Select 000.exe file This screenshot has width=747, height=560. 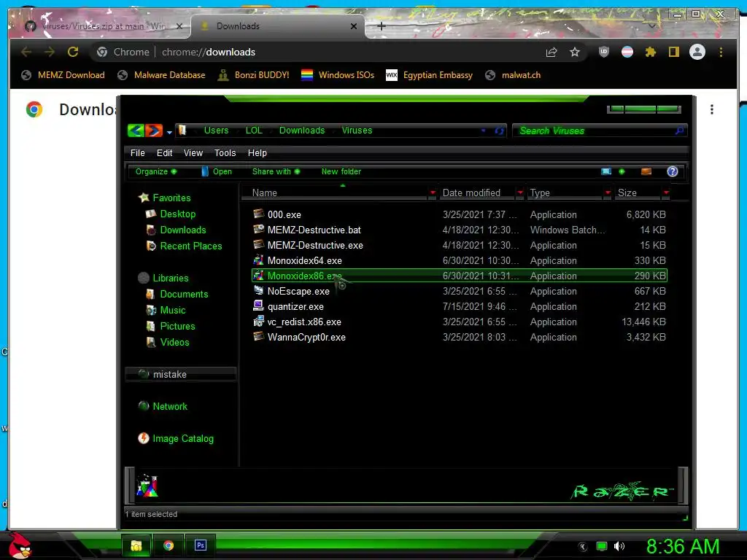[460, 215]
